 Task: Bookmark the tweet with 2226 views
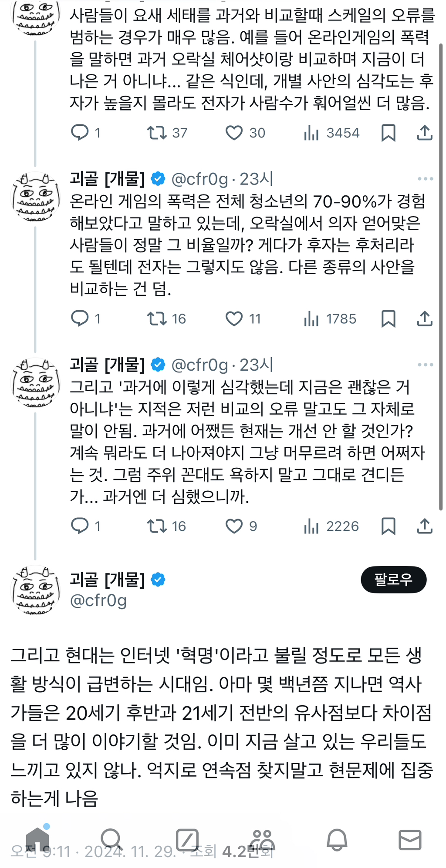[x=388, y=526]
